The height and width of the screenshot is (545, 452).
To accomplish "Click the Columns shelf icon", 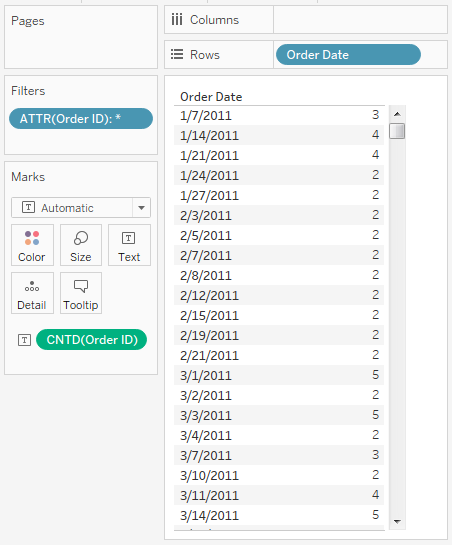I will (x=177, y=19).
